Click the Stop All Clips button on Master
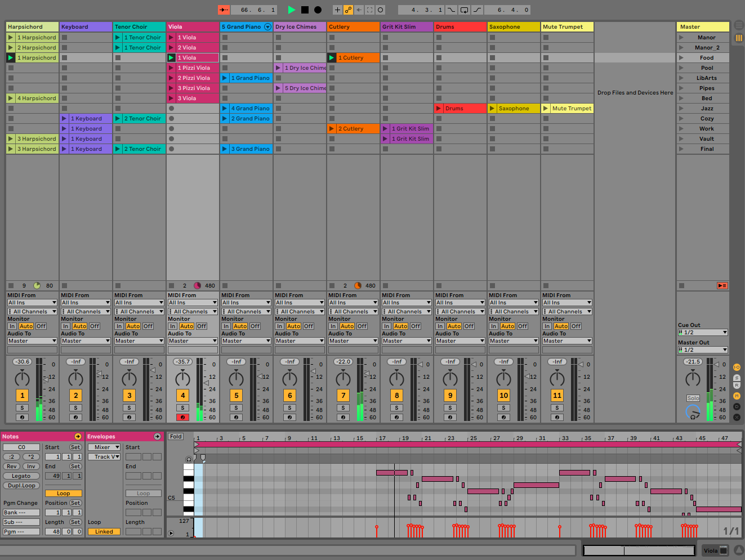This screenshot has width=745, height=560. click(681, 285)
